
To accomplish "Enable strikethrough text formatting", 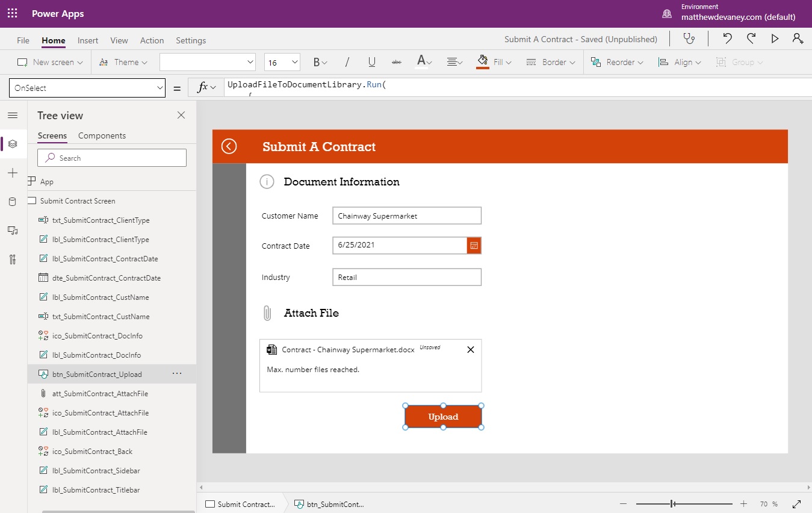I will coord(397,61).
